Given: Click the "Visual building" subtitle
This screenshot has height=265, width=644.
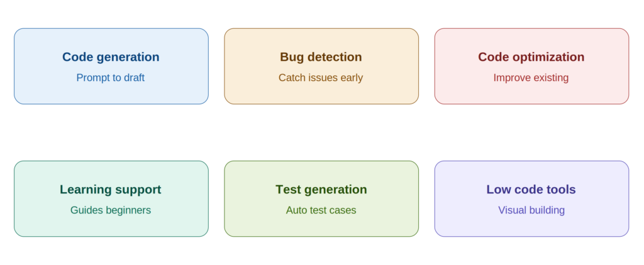Looking at the screenshot, I should tap(531, 210).
